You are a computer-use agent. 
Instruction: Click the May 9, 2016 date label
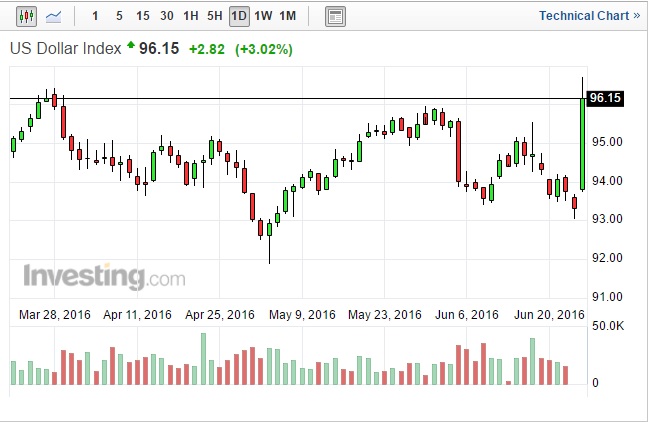(302, 315)
